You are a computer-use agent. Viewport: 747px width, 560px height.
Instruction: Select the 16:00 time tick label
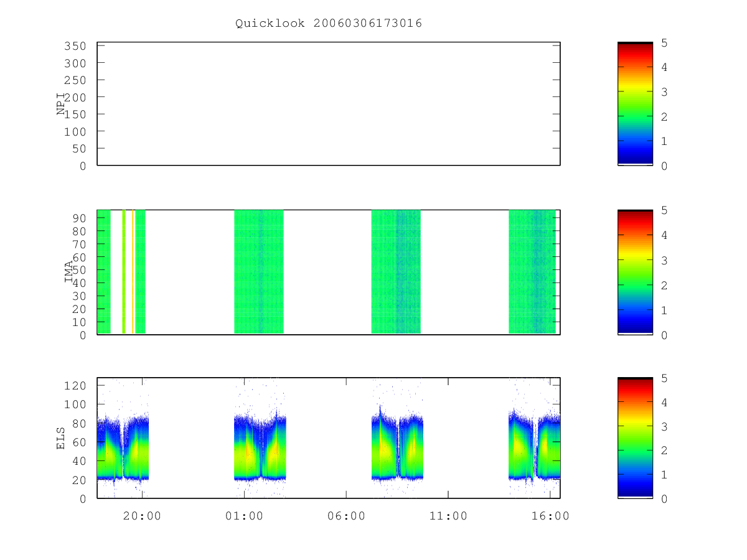[550, 516]
